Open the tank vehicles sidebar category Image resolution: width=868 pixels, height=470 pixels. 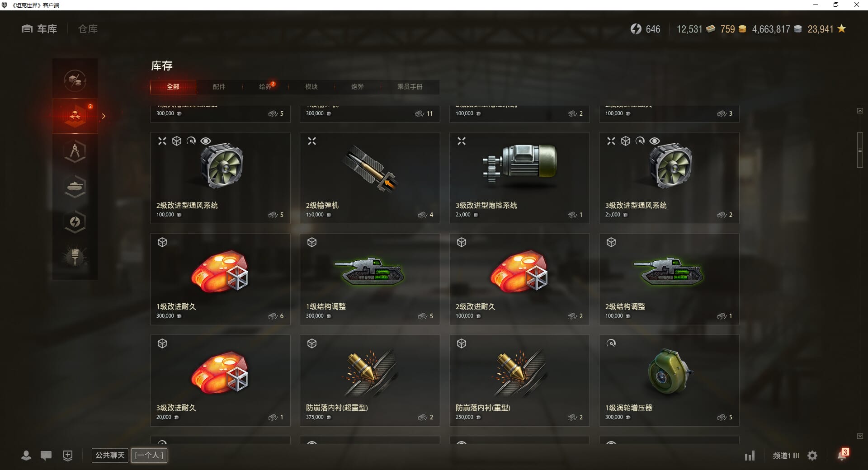click(75, 186)
